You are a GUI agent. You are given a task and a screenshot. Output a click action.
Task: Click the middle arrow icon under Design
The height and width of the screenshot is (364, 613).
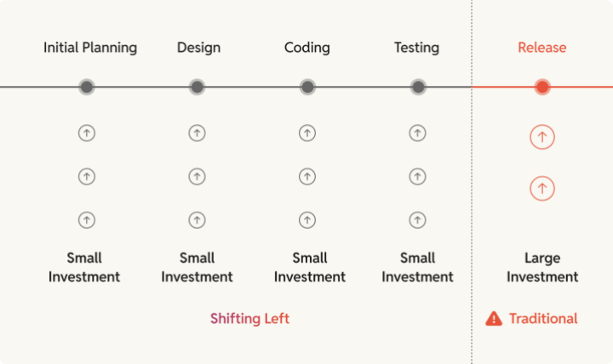point(197,176)
